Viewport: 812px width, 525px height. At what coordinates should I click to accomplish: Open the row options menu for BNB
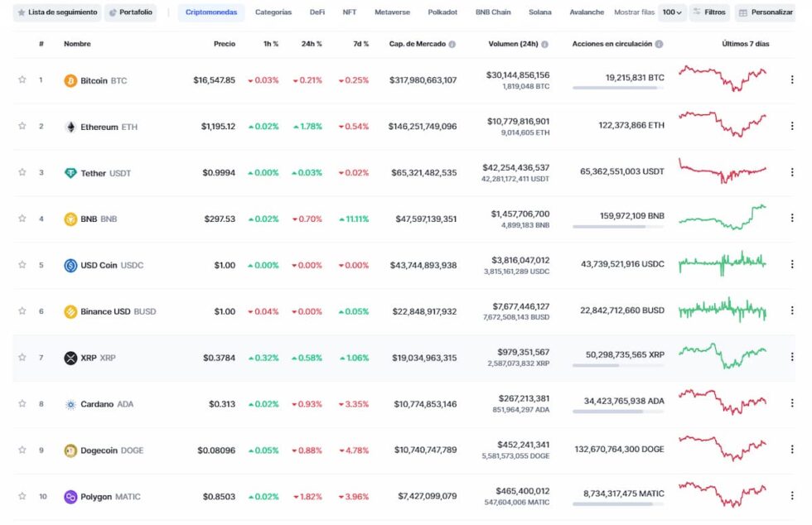(x=793, y=219)
